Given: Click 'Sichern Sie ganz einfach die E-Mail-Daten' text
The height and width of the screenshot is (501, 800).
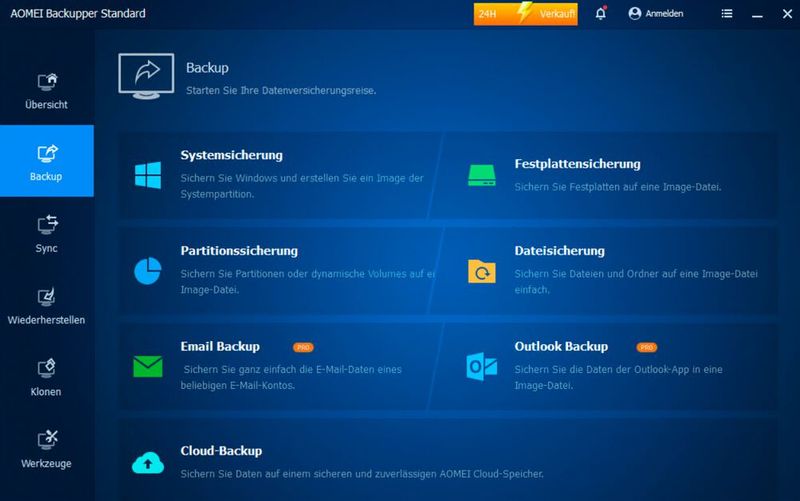Looking at the screenshot, I should pos(291,378).
